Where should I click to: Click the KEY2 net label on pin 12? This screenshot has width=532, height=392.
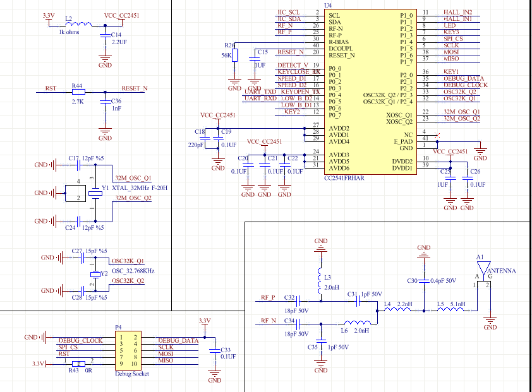292,112
